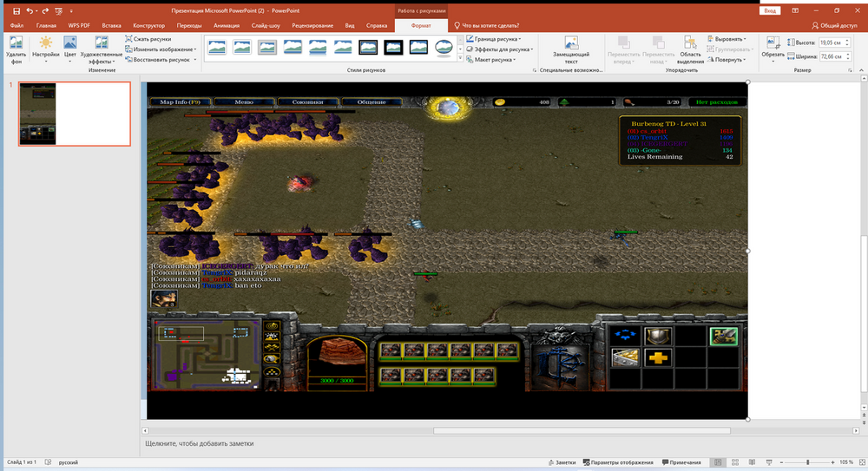
Task: Open Настройки corrections dropdown
Action: coord(45,49)
